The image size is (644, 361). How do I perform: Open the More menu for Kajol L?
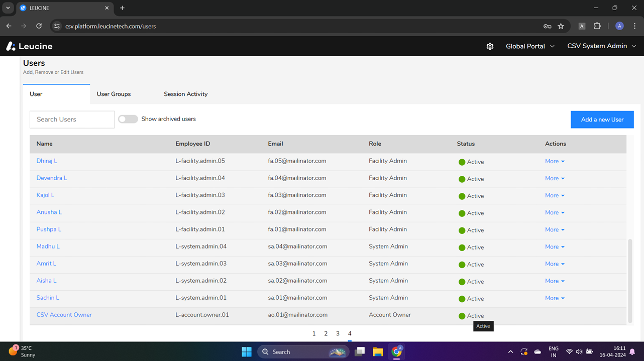click(555, 195)
